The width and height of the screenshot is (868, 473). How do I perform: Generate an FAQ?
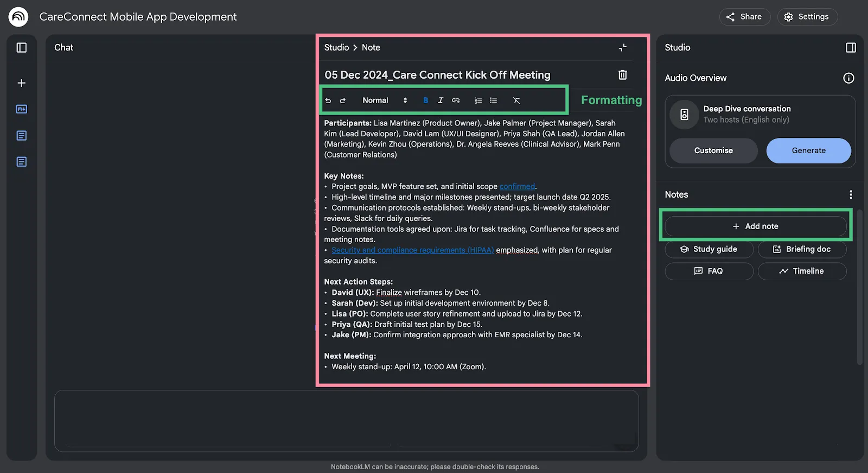pos(709,271)
